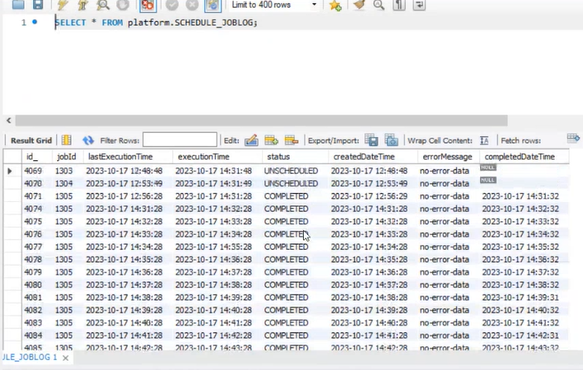583x370 pixels.
Task: Sort by the jobId column header
Action: (68, 157)
